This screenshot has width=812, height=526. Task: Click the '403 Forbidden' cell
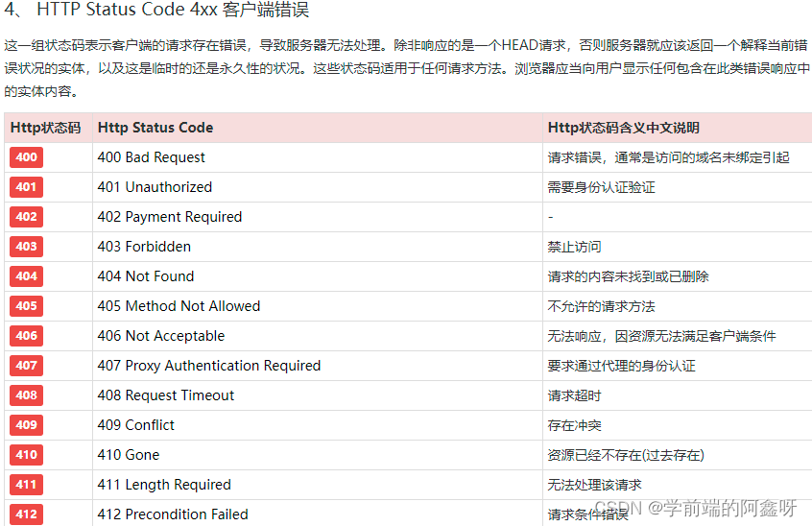317,247
